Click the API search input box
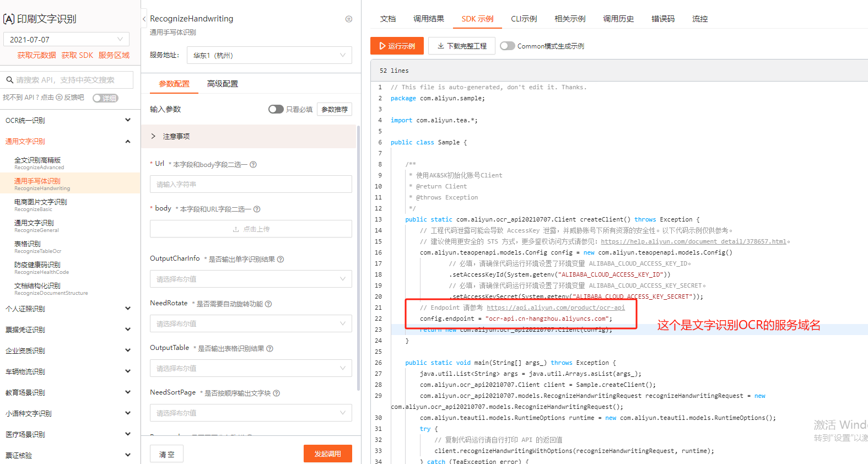Screen dimensions: 868x464 point(67,80)
